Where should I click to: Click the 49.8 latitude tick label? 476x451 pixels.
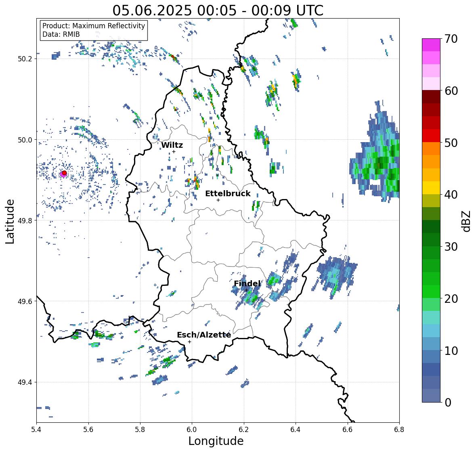(25, 220)
